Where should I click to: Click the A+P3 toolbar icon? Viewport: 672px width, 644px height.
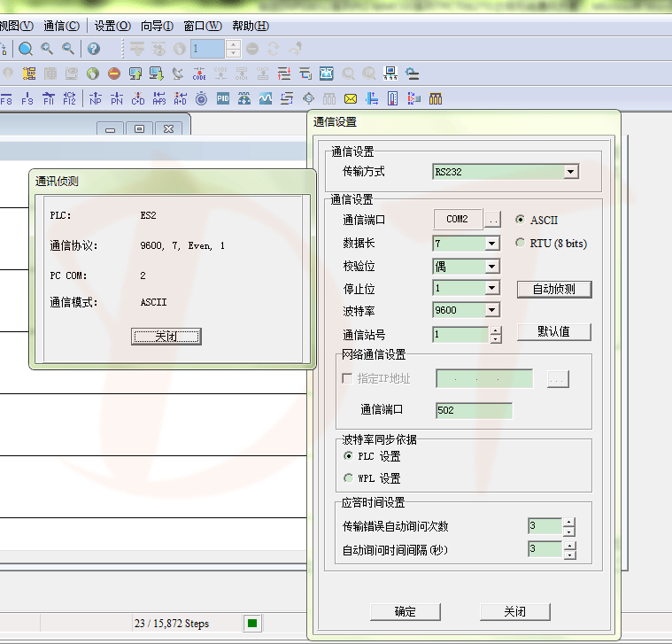159,98
